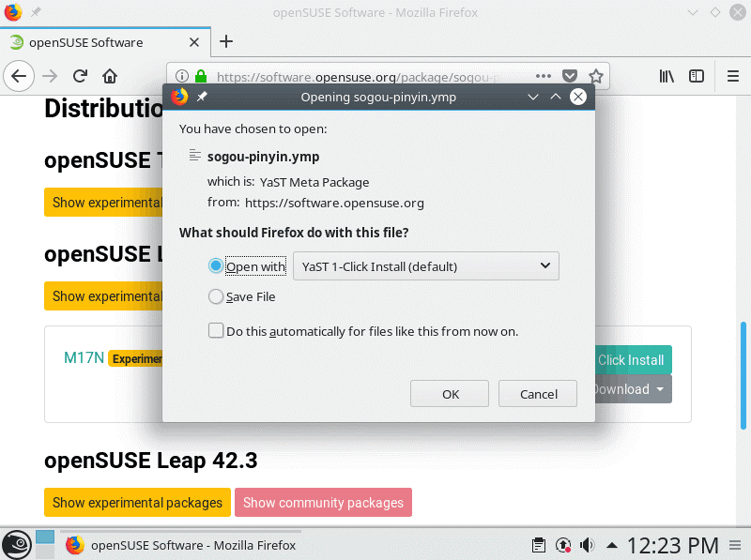Click the sogou-pinyin.ymp file icon
The image size is (751, 560).
click(194, 155)
